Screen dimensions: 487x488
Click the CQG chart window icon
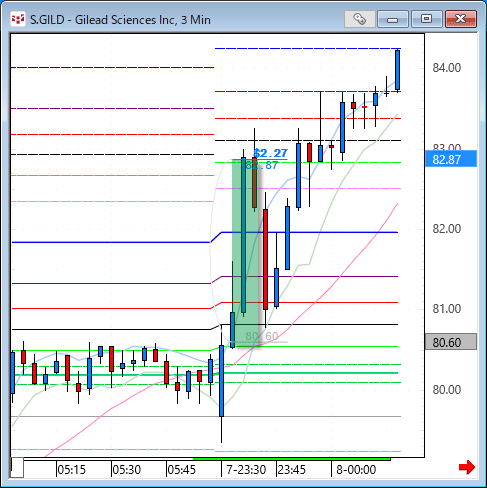click(x=18, y=19)
